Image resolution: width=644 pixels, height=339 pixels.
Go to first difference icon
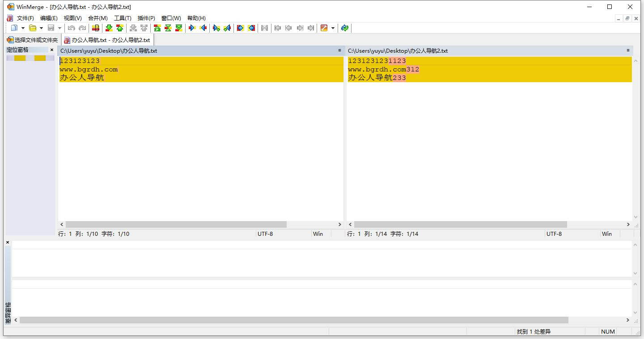(x=157, y=28)
